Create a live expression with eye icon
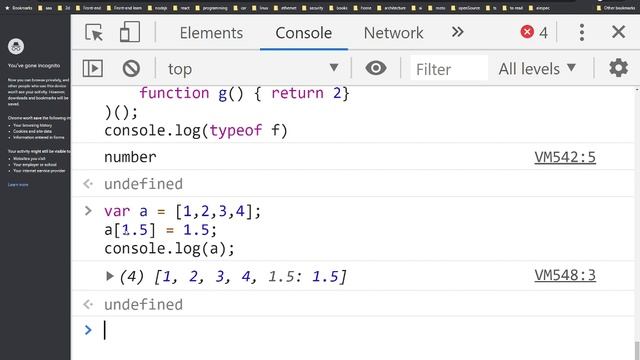This screenshot has height=360, width=640. pos(376,68)
